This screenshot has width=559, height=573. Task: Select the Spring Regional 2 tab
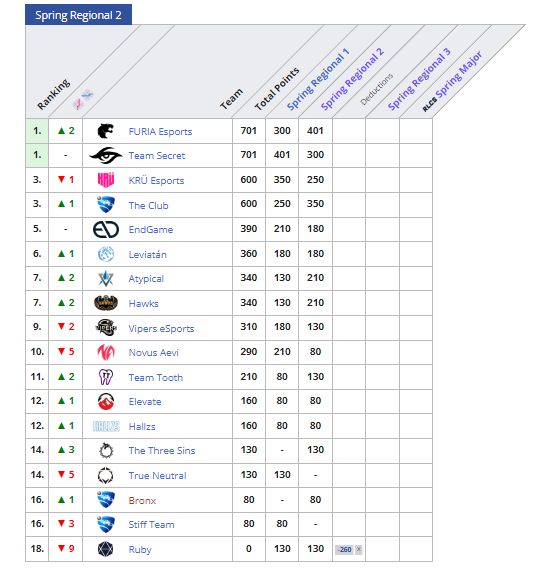point(79,15)
